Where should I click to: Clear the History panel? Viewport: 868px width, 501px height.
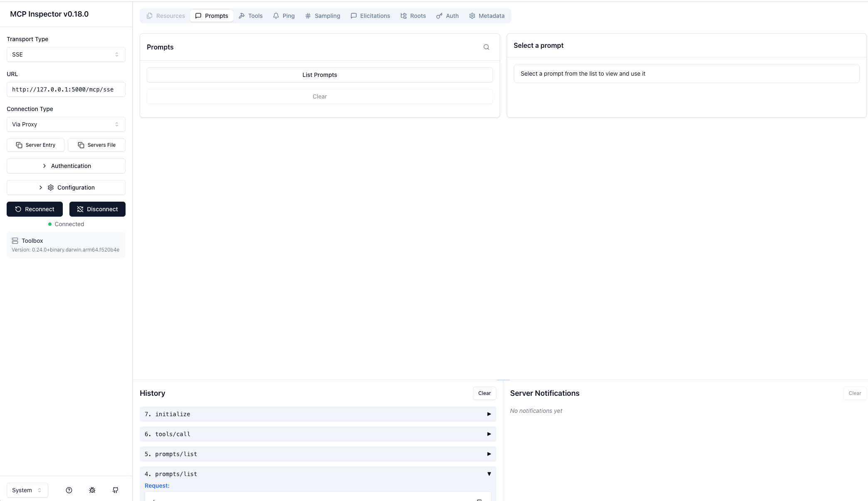tap(484, 393)
